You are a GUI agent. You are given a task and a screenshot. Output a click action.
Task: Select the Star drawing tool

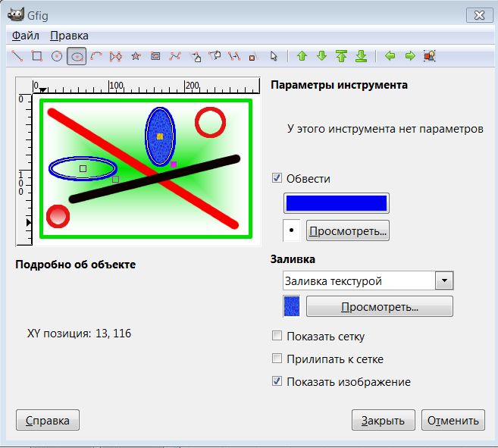pyautogui.click(x=136, y=56)
